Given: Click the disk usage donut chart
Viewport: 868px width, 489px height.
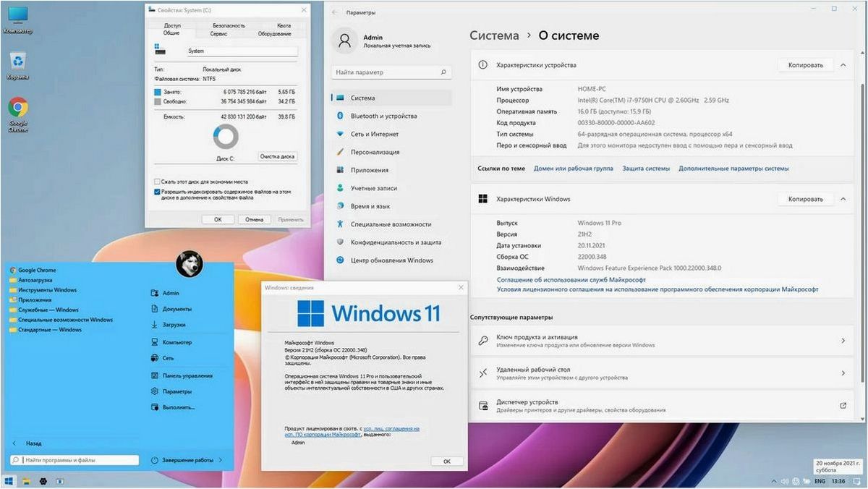Looking at the screenshot, I should [x=226, y=136].
